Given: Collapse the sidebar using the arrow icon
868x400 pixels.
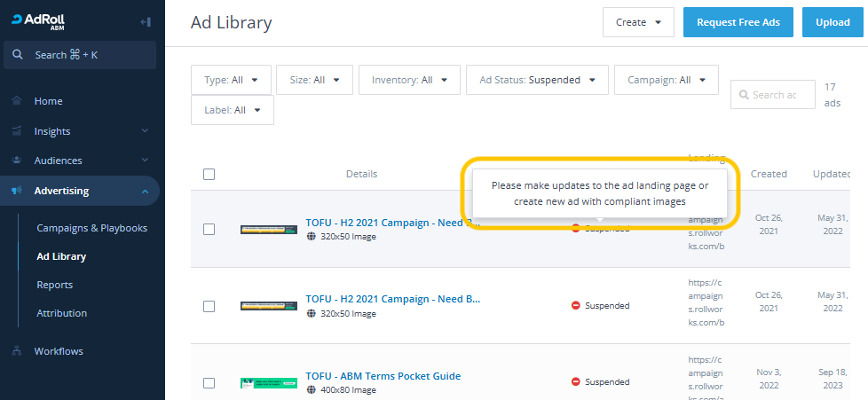Looking at the screenshot, I should (146, 21).
